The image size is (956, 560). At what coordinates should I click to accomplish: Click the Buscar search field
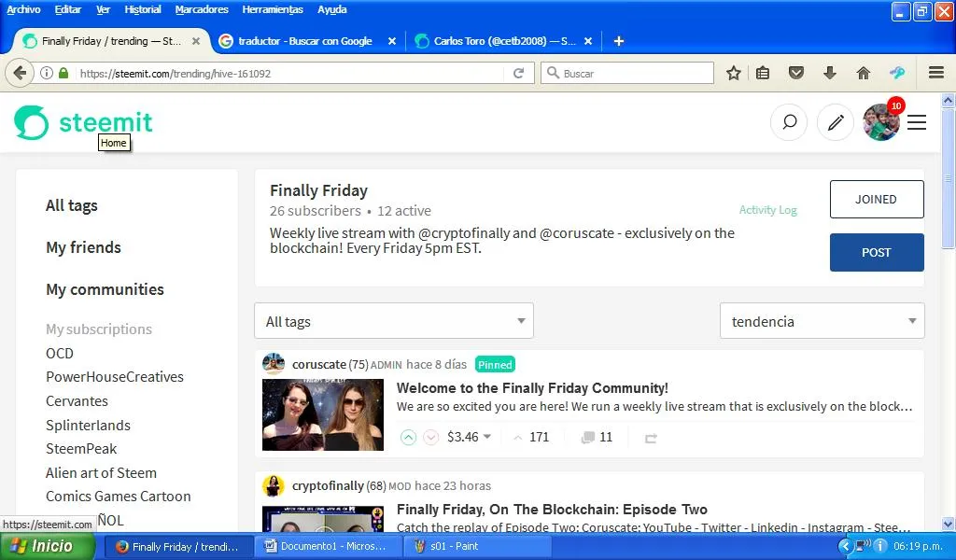(626, 73)
